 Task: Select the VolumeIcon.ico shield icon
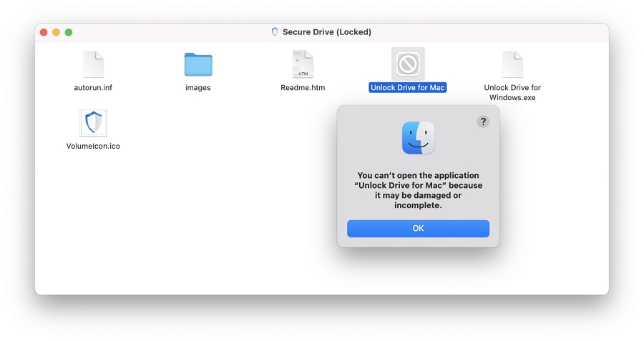click(x=93, y=123)
